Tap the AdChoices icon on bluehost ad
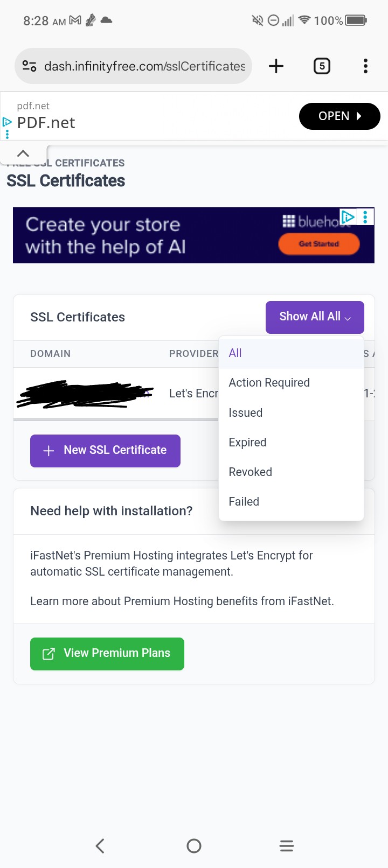Screen dimensions: 388x868 [348, 217]
